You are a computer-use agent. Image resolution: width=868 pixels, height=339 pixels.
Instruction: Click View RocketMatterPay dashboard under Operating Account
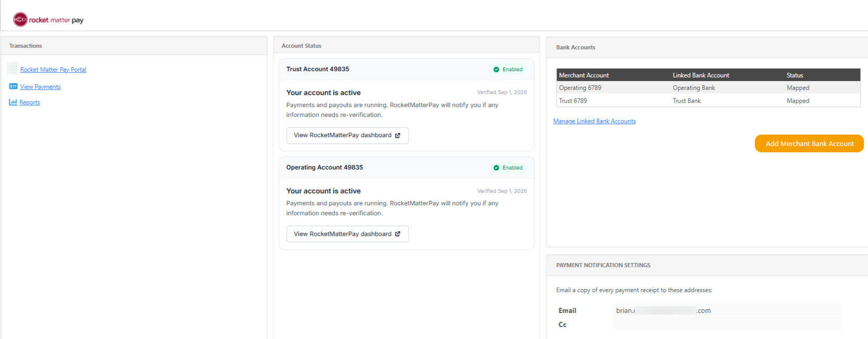tap(347, 234)
